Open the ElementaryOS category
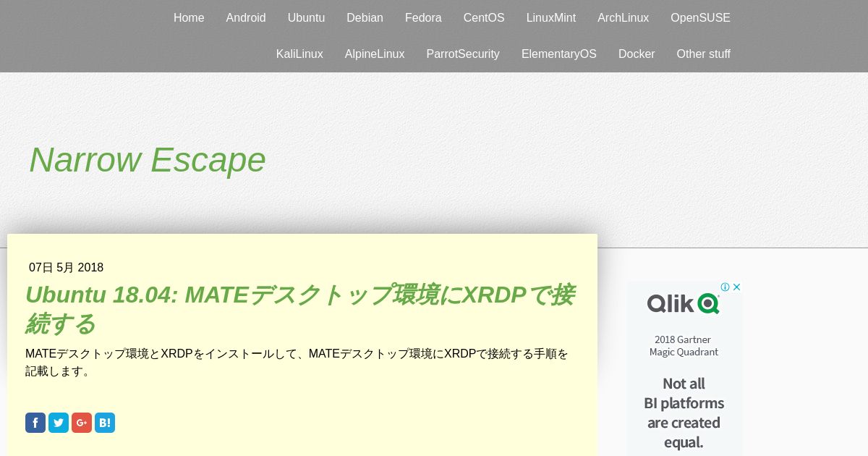Viewport: 868px width, 456px height. (559, 54)
